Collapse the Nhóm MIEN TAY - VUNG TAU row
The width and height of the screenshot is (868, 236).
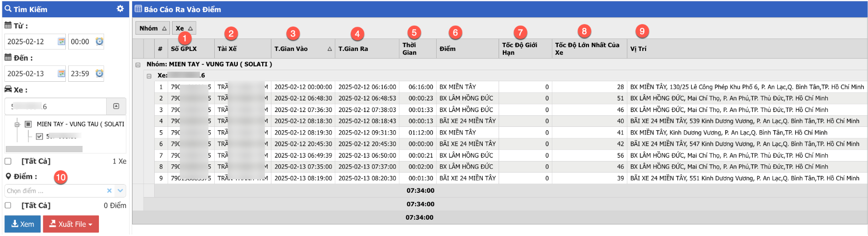pyautogui.click(x=138, y=64)
